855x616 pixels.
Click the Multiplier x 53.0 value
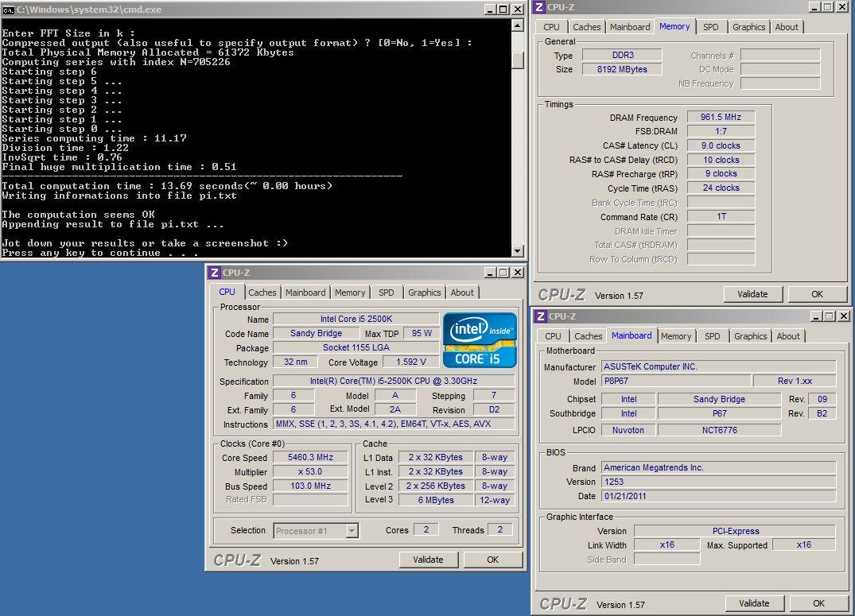pyautogui.click(x=310, y=471)
